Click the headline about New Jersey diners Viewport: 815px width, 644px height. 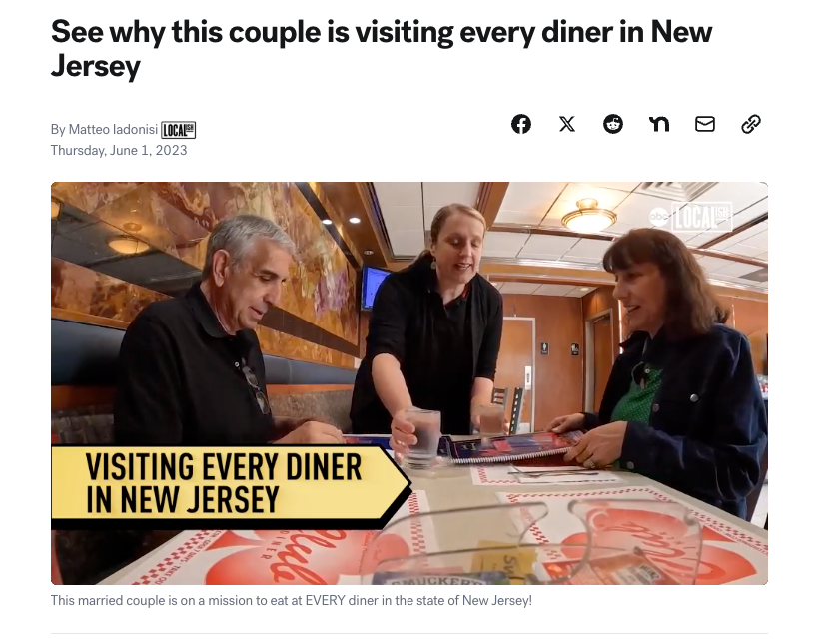(381, 48)
